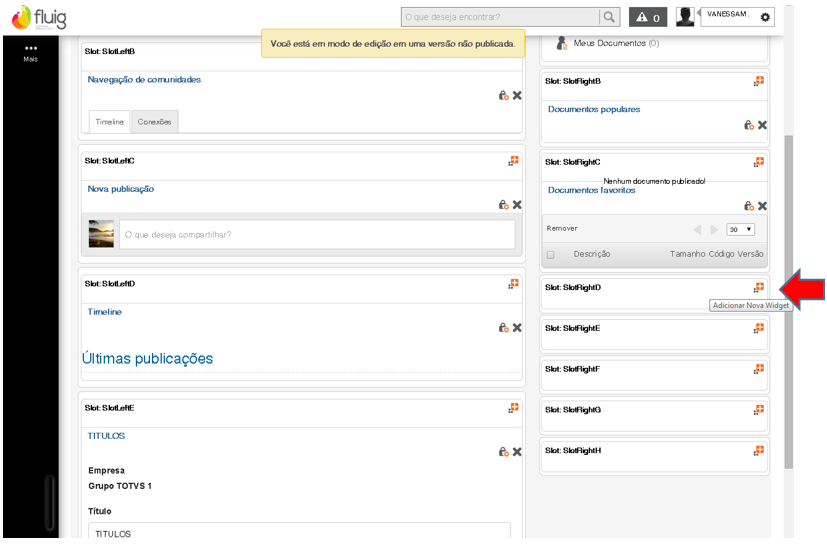Click lock icon on Timeline widget

pos(504,328)
